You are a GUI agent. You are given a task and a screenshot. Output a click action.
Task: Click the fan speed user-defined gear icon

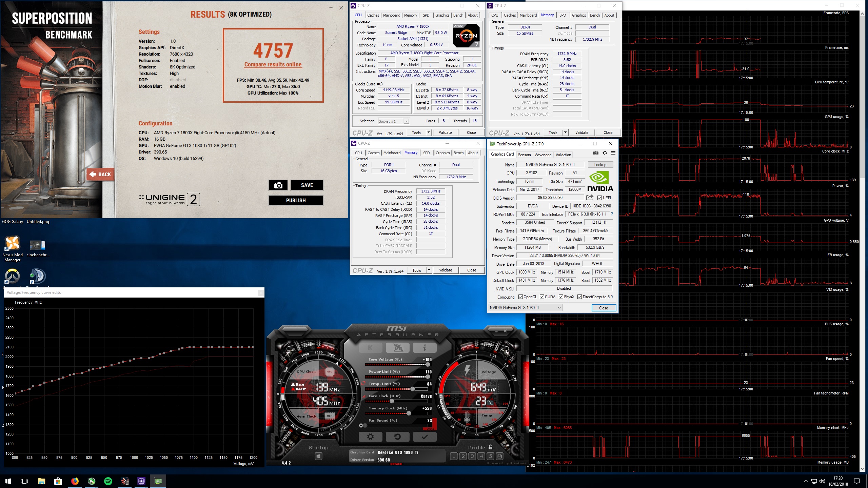pos(361,425)
